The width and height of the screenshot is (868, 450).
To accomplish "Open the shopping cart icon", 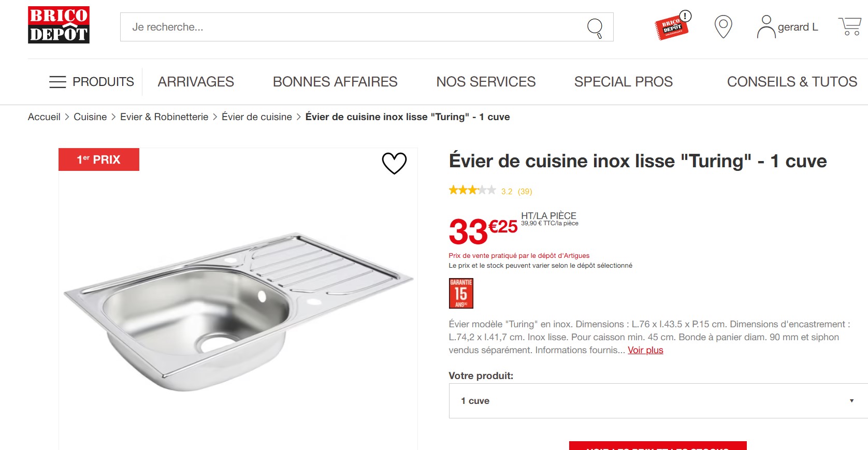I will [x=850, y=26].
